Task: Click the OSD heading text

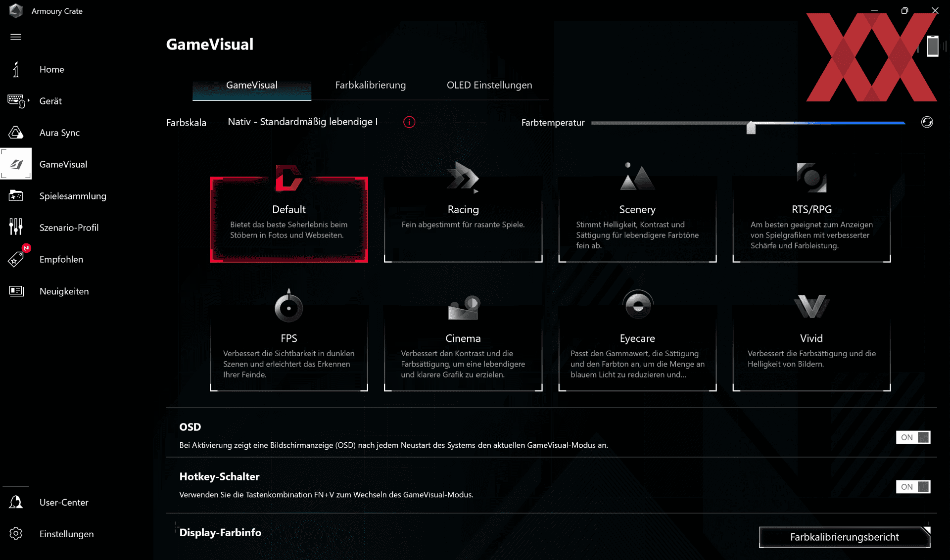Action: [x=190, y=427]
